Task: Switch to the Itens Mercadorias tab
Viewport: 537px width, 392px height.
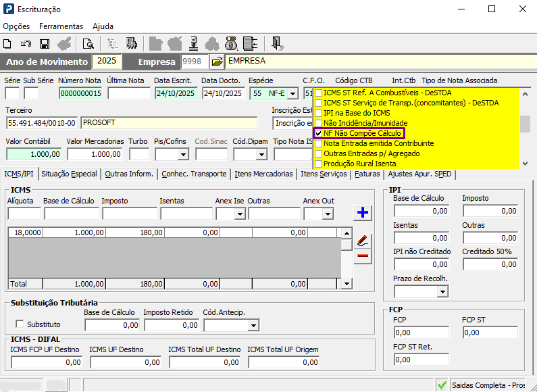Action: (x=264, y=174)
